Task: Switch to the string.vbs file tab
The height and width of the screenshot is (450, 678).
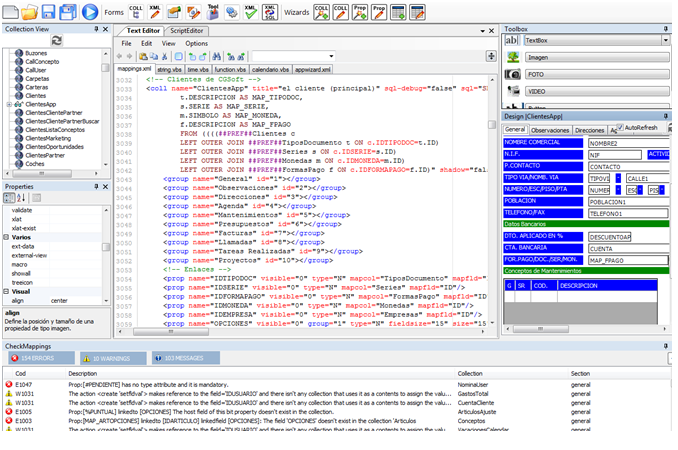Action: [x=170, y=70]
